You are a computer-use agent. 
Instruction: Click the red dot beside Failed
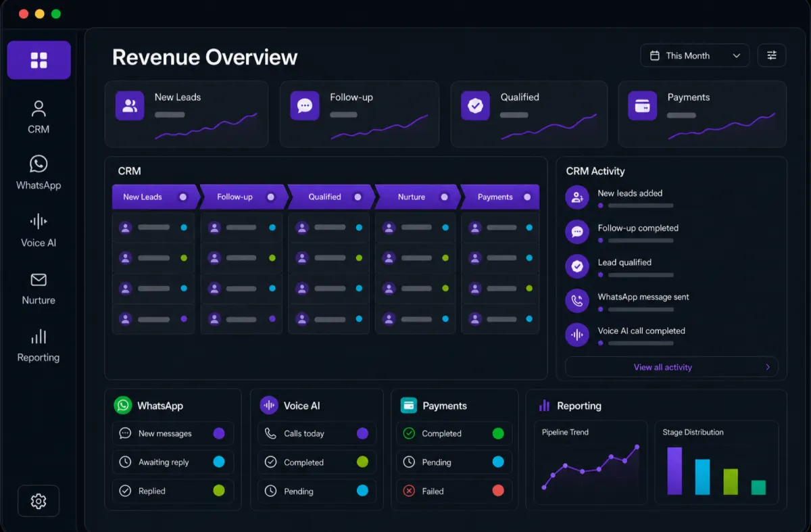(x=498, y=491)
